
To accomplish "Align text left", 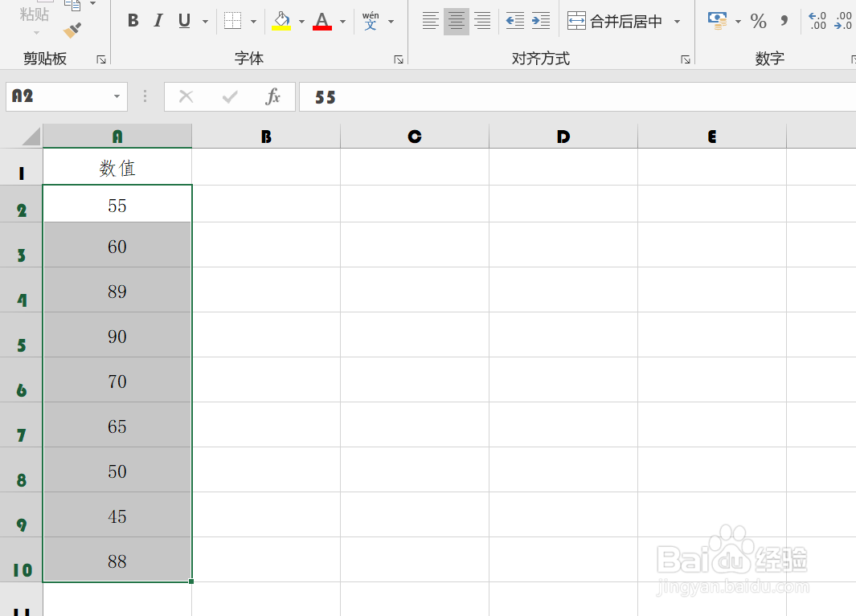I will coord(430,21).
